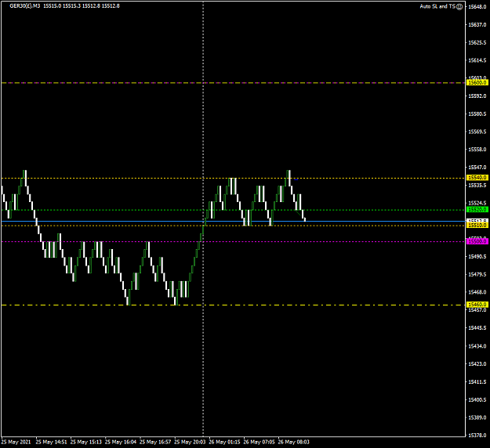
Task: Click the 15648.0 price scale value
Action: pyautogui.click(x=477, y=6)
